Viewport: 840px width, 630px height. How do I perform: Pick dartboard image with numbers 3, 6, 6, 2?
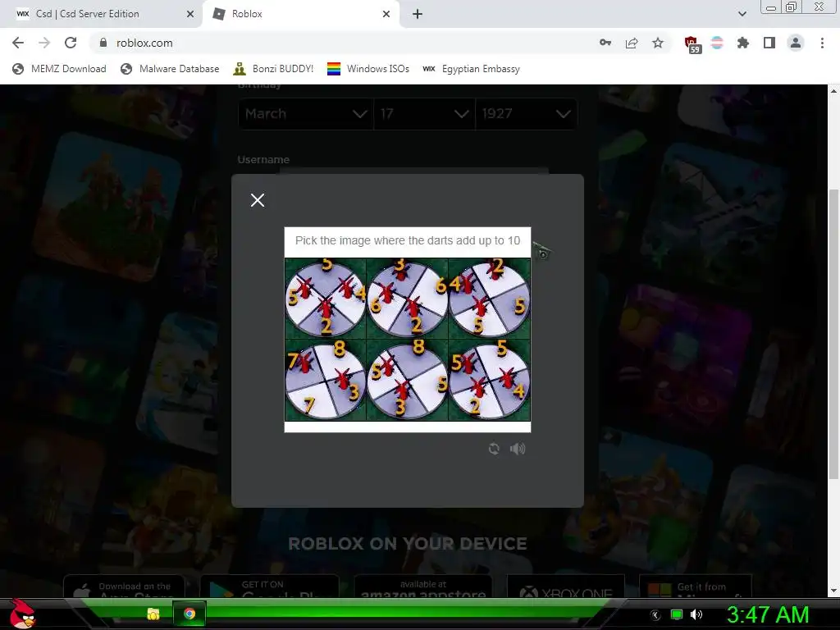(408, 299)
